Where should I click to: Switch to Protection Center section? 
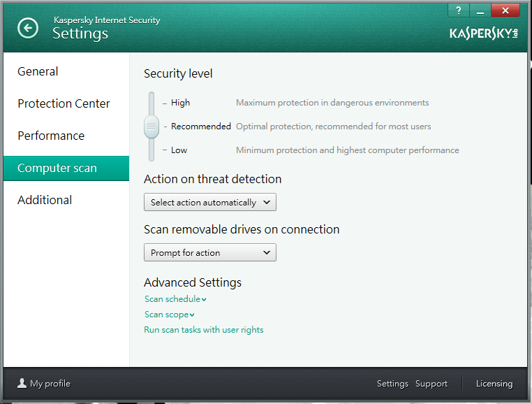[x=64, y=103]
